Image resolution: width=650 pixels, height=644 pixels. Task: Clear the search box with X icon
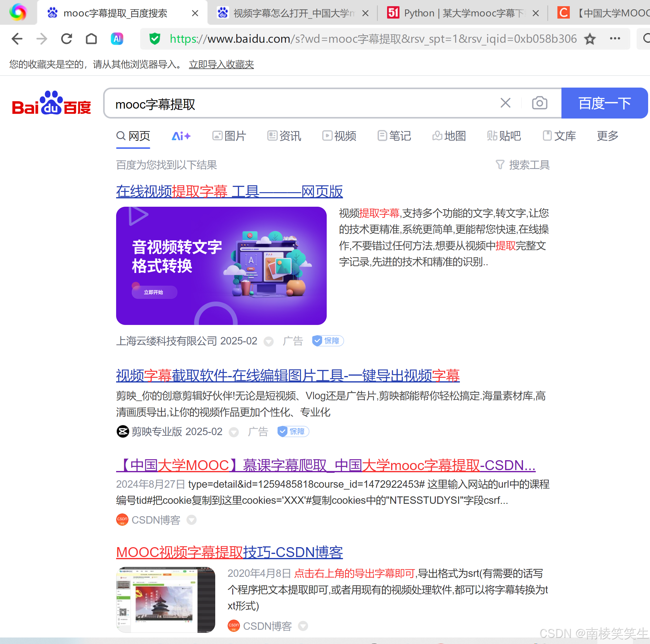[505, 103]
